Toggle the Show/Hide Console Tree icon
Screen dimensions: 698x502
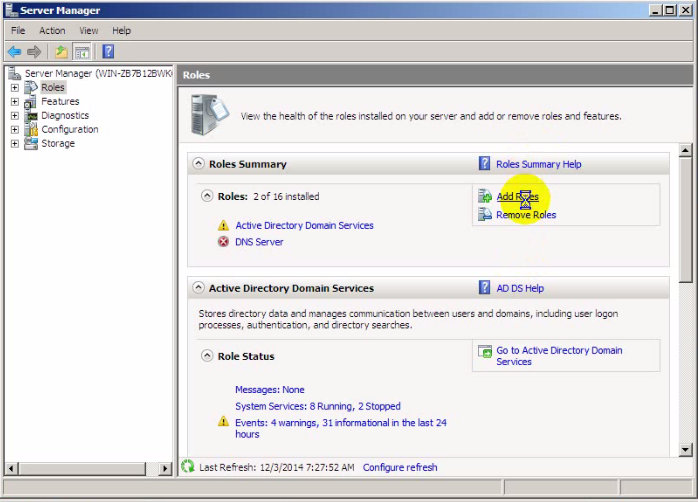82,52
